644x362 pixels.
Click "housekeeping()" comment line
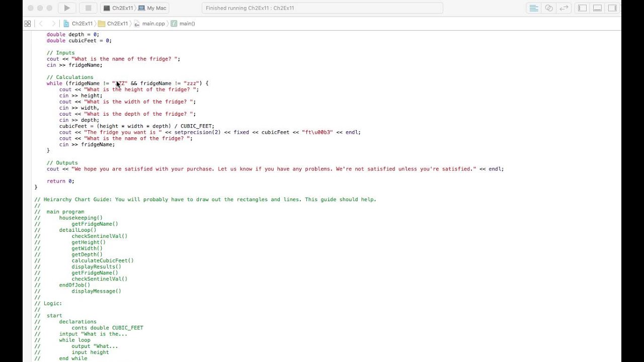[x=80, y=218]
